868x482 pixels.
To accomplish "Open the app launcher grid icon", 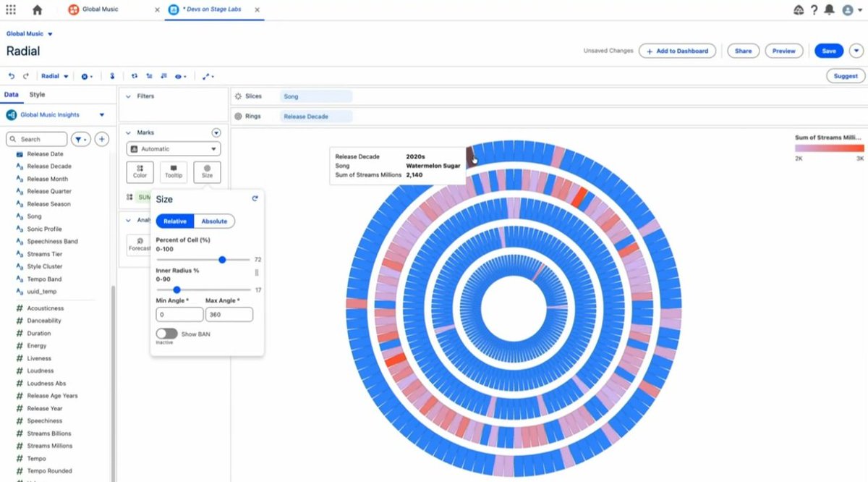I will coord(11,10).
